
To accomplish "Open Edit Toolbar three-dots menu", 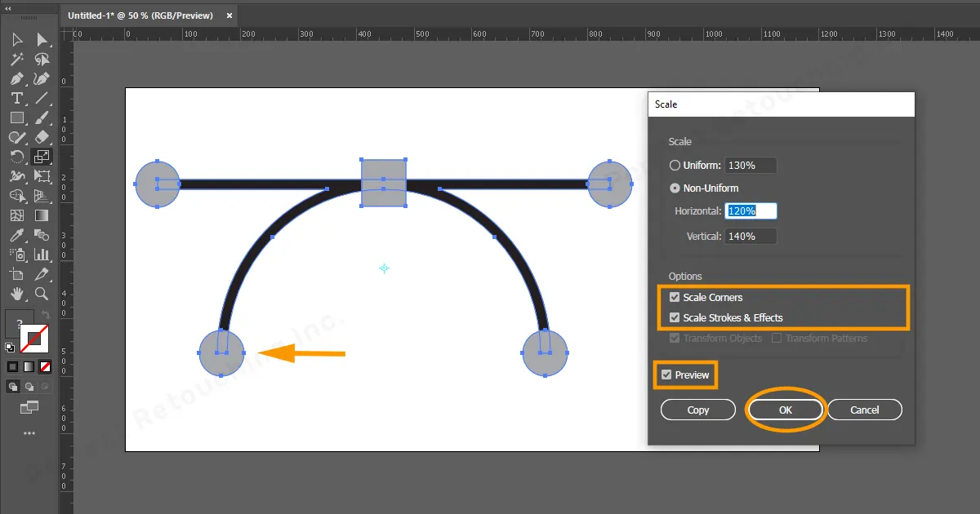I will pos(29,433).
